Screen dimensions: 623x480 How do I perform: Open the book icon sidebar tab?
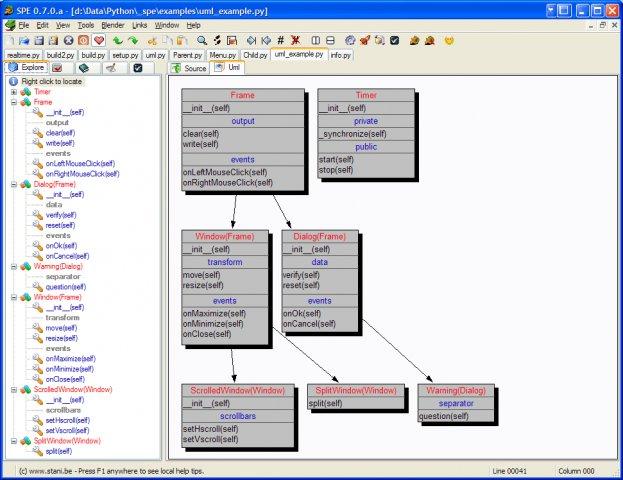click(84, 68)
